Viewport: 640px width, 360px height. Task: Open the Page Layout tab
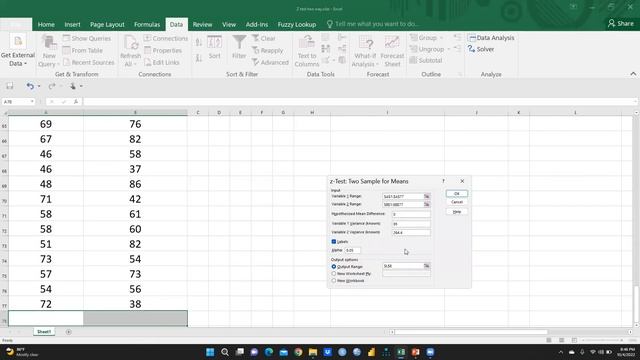click(107, 24)
